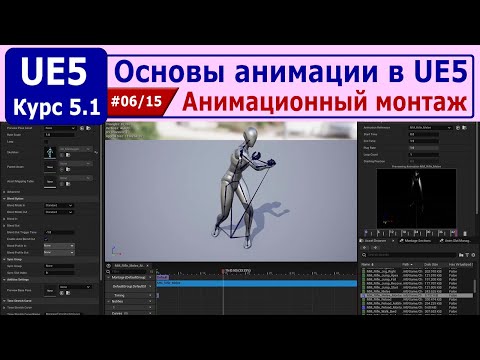Sort assets by Path column
Viewport: 480px width, 360px height.
[x=412, y=264]
